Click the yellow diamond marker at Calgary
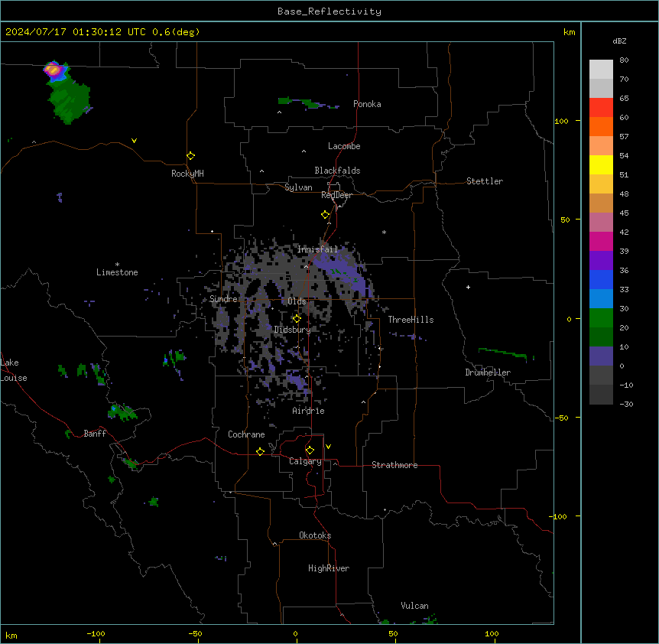This screenshot has height=644, width=659. click(310, 450)
